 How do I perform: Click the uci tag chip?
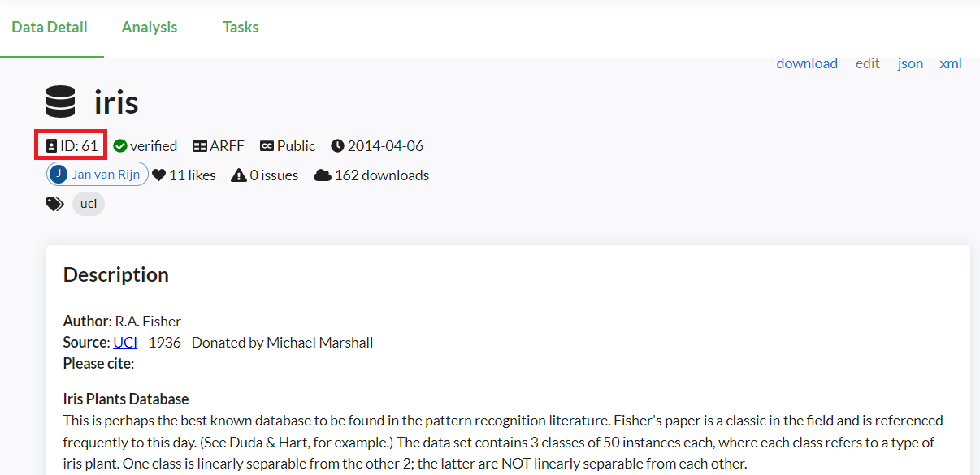pos(89,204)
